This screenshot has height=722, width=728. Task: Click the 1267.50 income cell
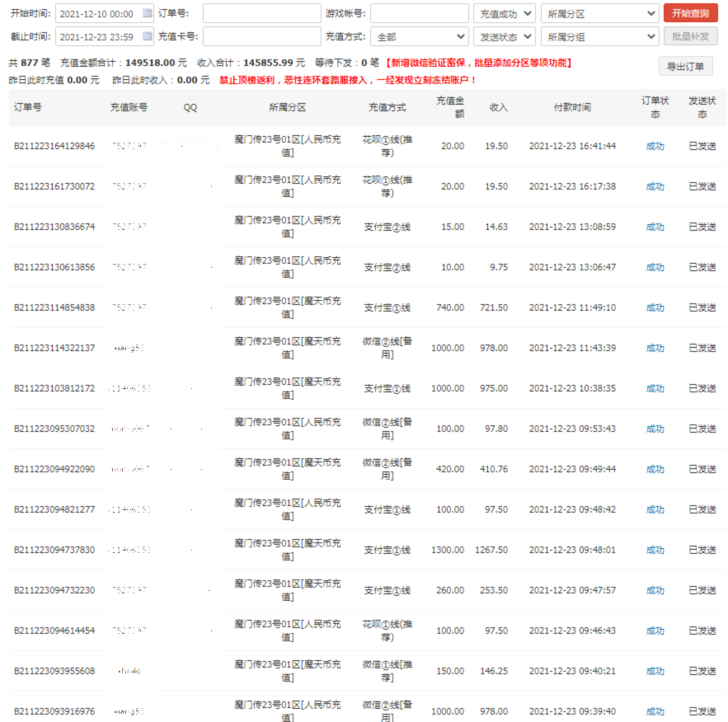click(x=491, y=550)
